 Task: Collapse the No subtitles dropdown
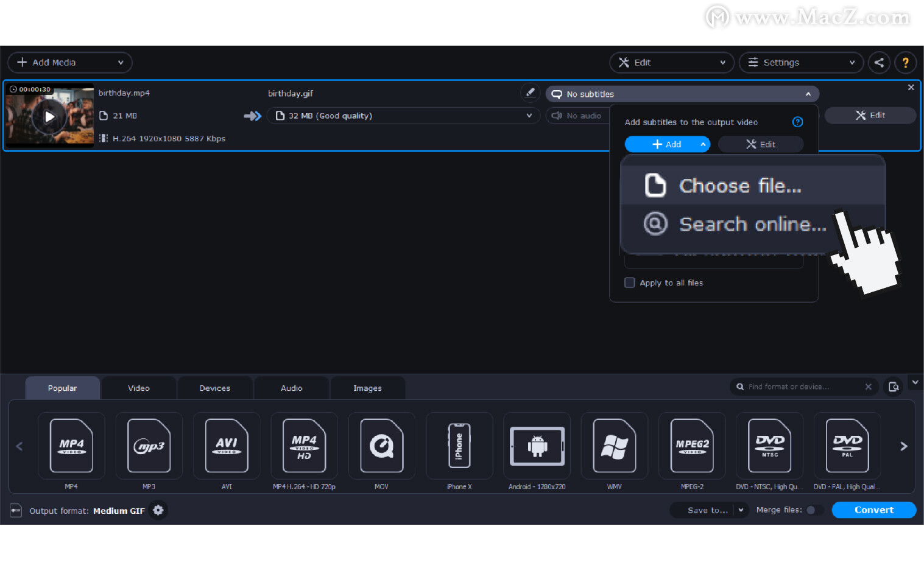click(x=682, y=94)
